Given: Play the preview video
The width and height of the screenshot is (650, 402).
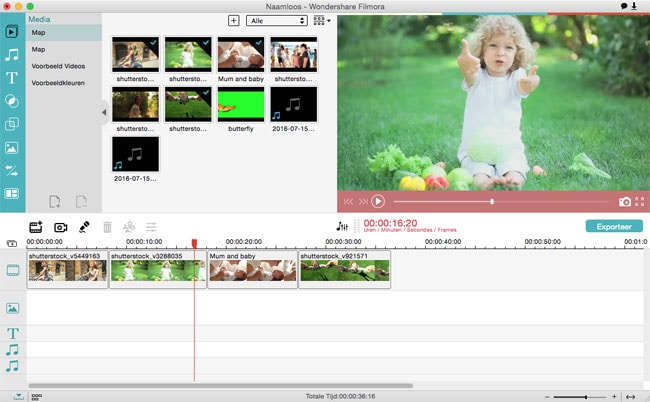Looking at the screenshot, I should pos(378,201).
